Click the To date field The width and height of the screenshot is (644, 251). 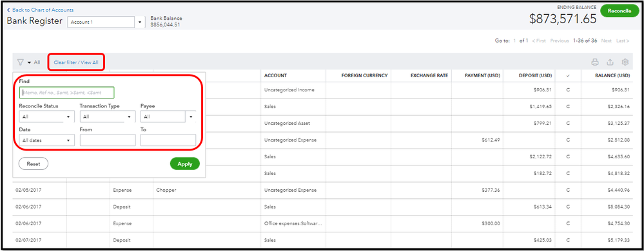pyautogui.click(x=168, y=140)
